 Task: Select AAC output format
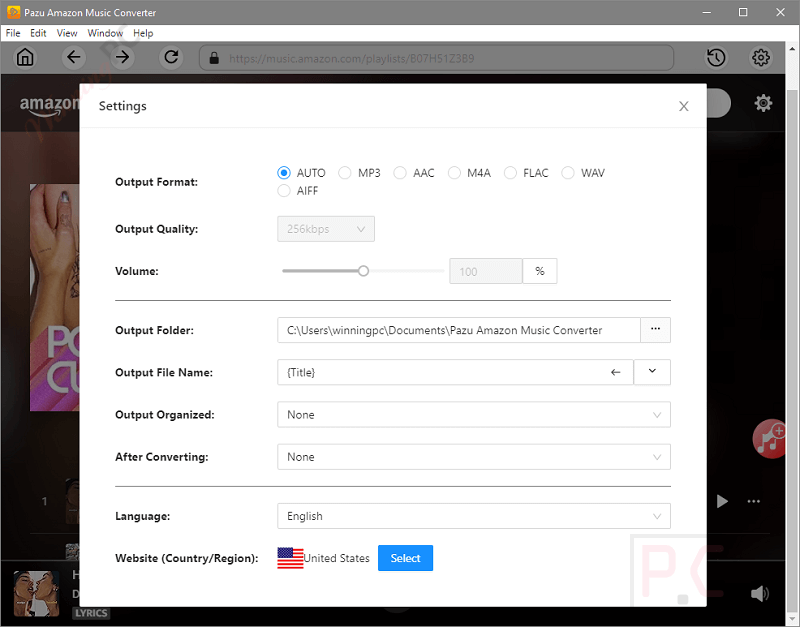click(414, 173)
